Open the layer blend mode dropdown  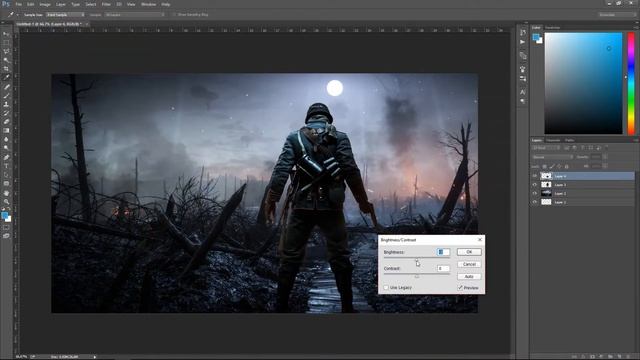tap(553, 157)
